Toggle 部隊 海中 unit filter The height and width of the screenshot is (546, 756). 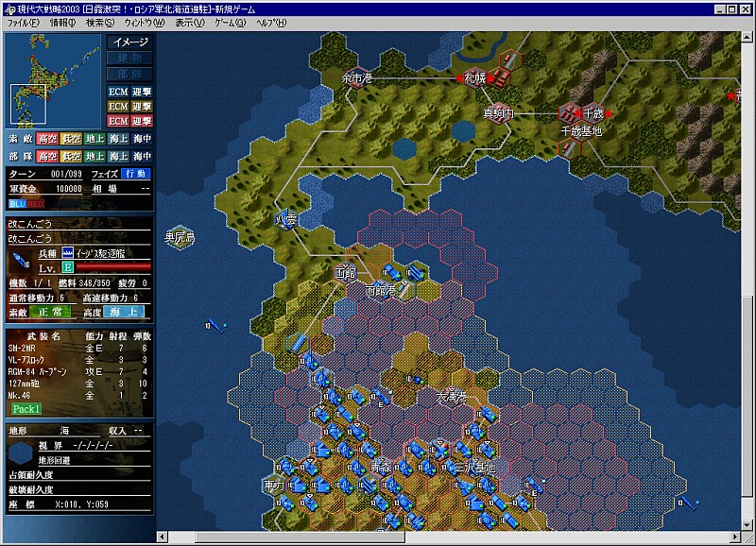click(x=143, y=156)
